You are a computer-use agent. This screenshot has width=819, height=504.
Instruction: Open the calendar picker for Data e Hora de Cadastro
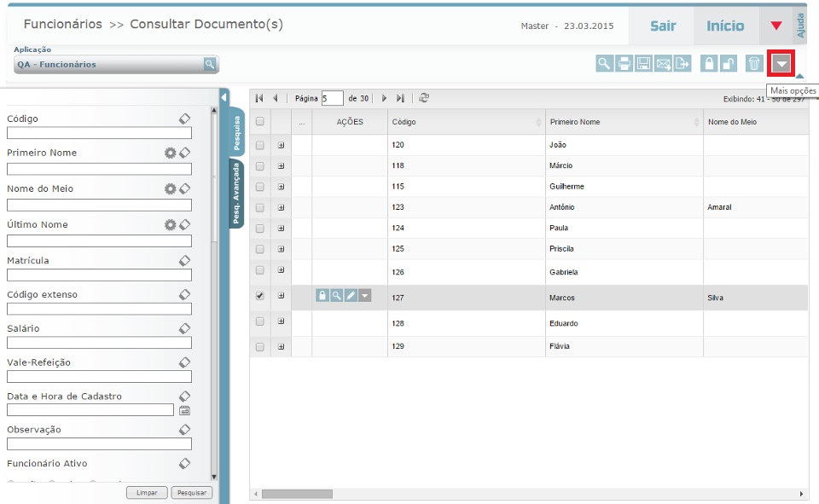184,410
